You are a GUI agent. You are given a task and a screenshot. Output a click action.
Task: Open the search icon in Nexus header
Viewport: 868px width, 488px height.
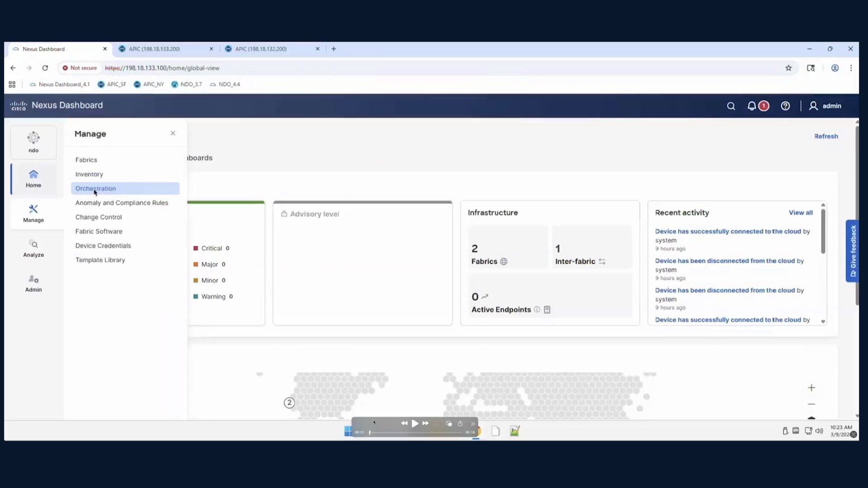[x=731, y=106]
